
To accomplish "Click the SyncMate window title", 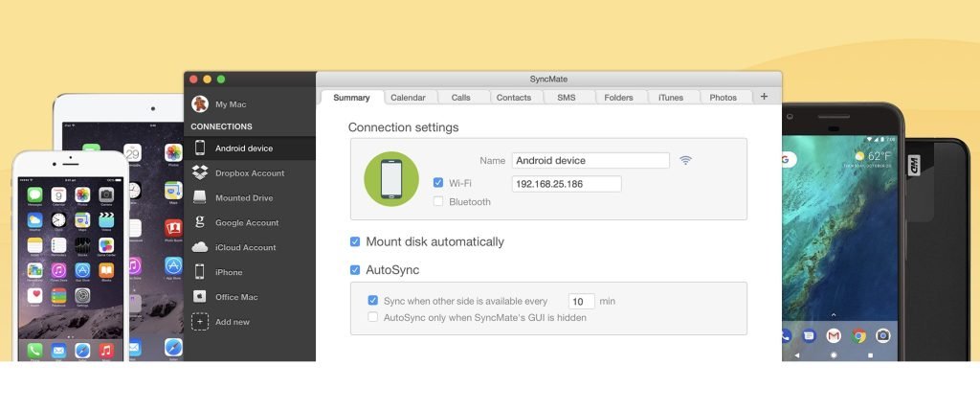I will pyautogui.click(x=548, y=80).
